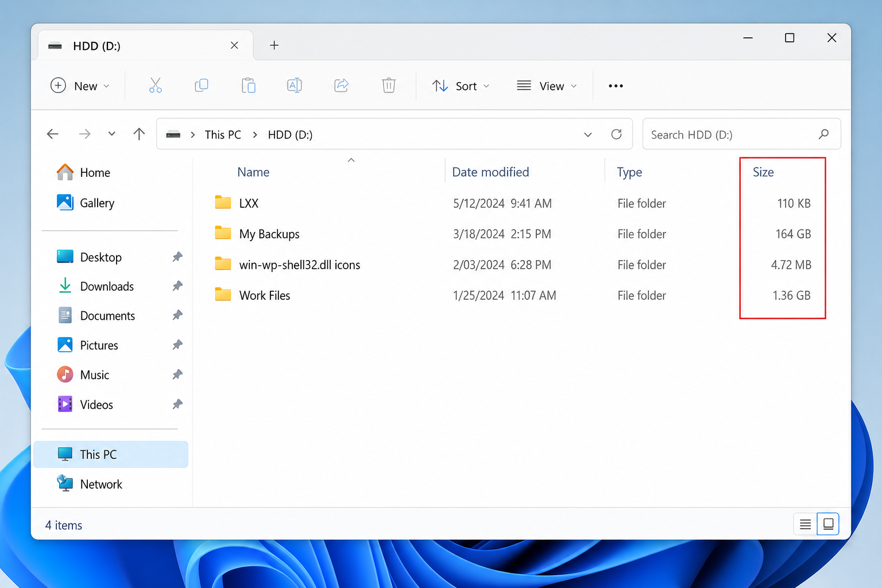Switch to Details view in status bar
This screenshot has width=882, height=588.
click(805, 524)
